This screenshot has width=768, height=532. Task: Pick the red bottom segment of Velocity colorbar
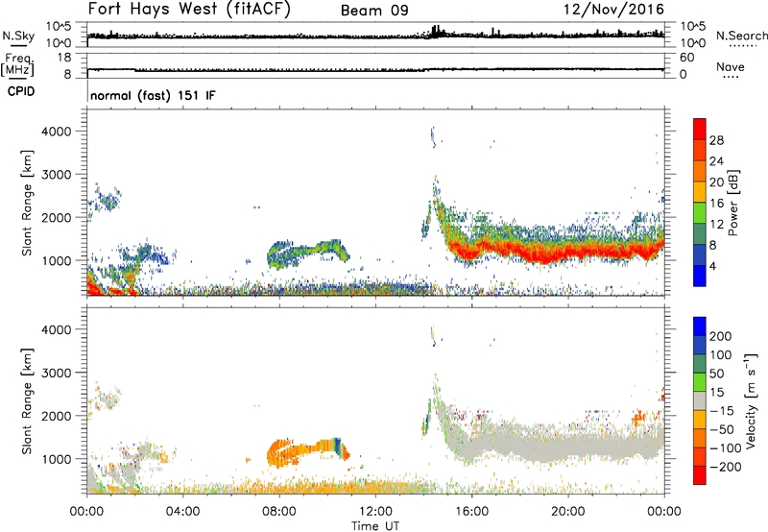(700, 475)
